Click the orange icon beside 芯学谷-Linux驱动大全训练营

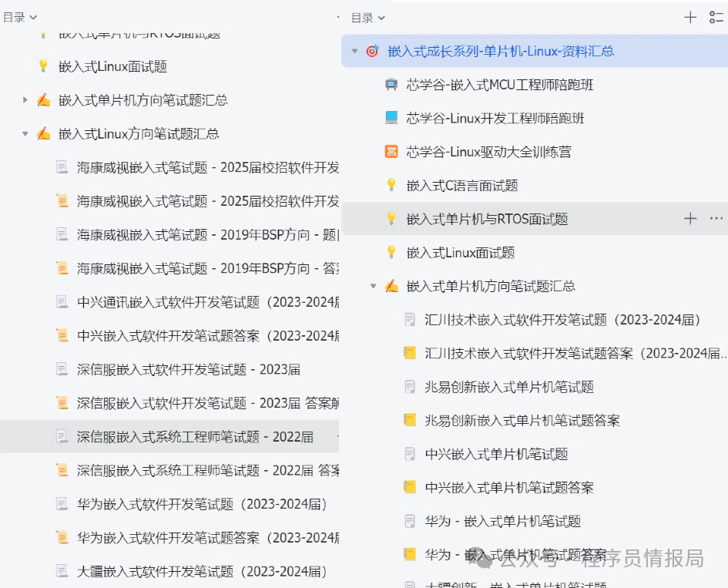[391, 152]
